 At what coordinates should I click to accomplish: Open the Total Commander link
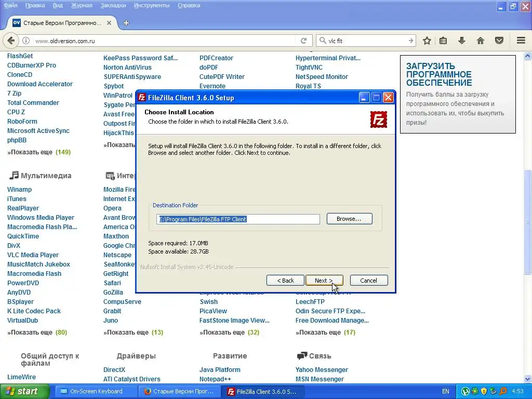point(33,102)
